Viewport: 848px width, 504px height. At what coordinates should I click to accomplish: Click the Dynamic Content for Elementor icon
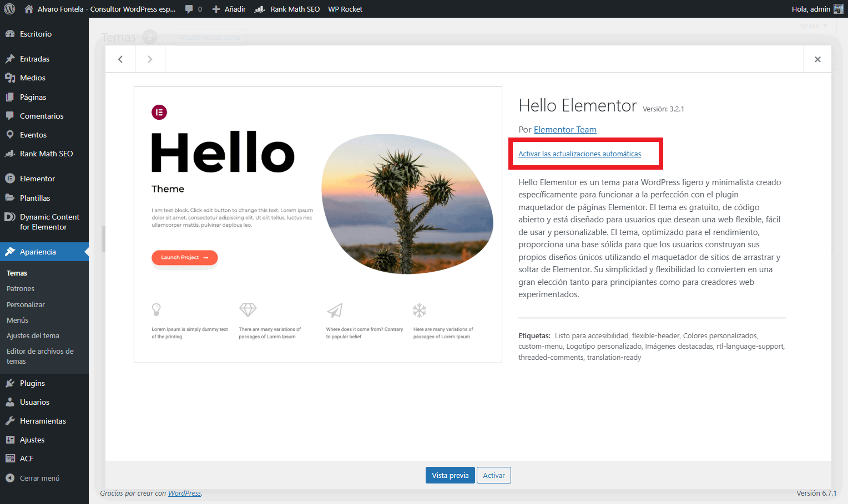click(10, 217)
